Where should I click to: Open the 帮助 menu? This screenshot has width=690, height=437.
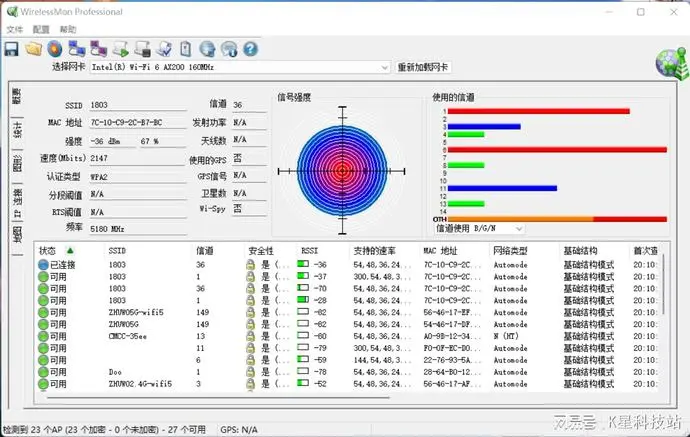pos(68,29)
